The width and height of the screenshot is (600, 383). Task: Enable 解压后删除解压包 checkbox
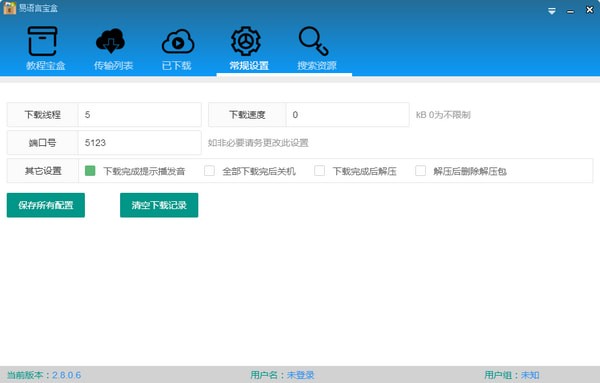[421, 171]
